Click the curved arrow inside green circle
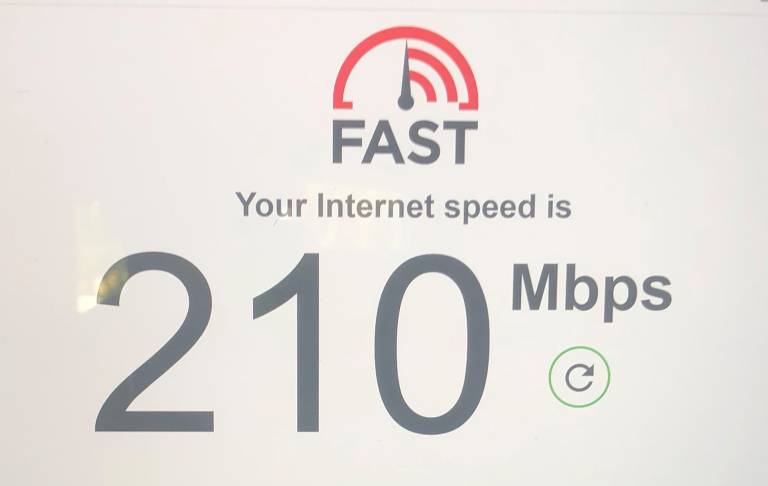Viewport: 768px width, 486px height. click(x=579, y=377)
